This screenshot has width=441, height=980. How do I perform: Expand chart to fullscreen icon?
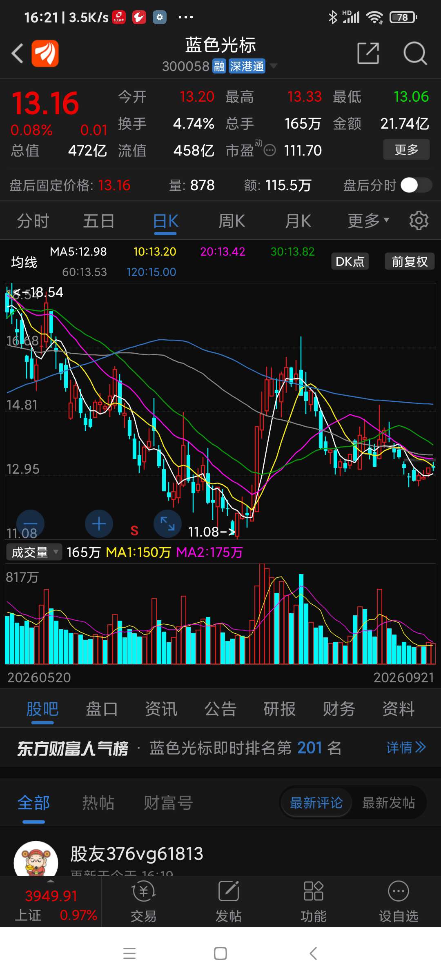(x=167, y=523)
